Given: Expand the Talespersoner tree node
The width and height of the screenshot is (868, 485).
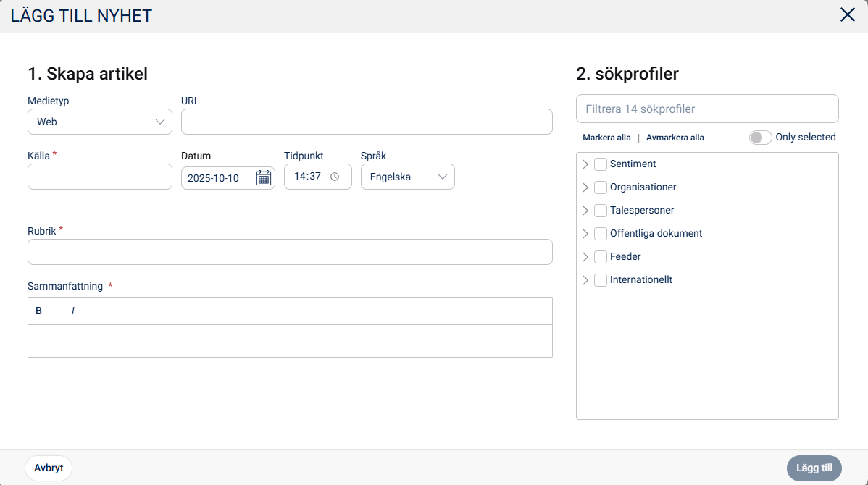Looking at the screenshot, I should click(x=585, y=211).
